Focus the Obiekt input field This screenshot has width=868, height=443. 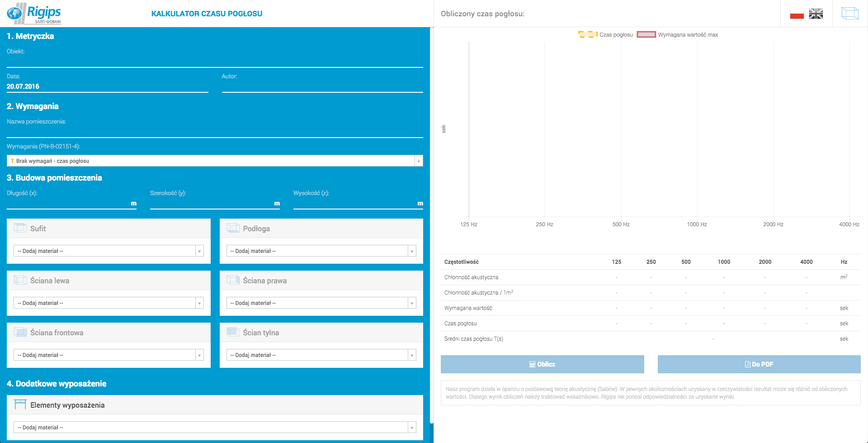coord(215,62)
